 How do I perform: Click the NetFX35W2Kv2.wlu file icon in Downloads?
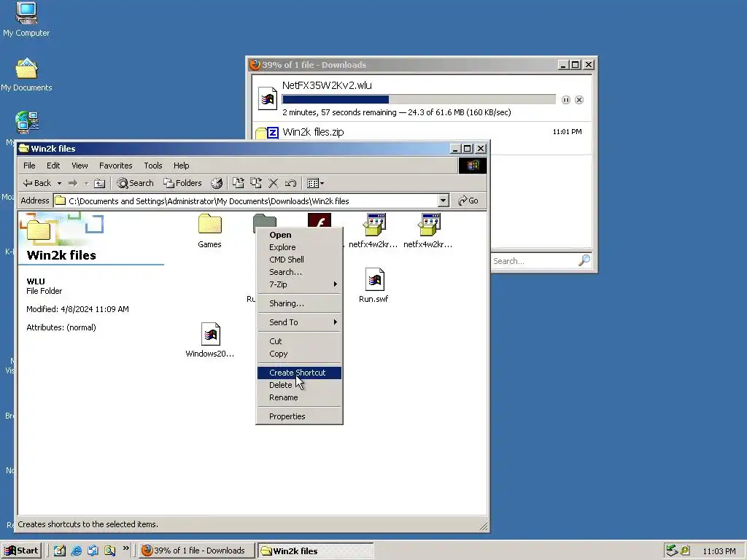[x=267, y=98]
